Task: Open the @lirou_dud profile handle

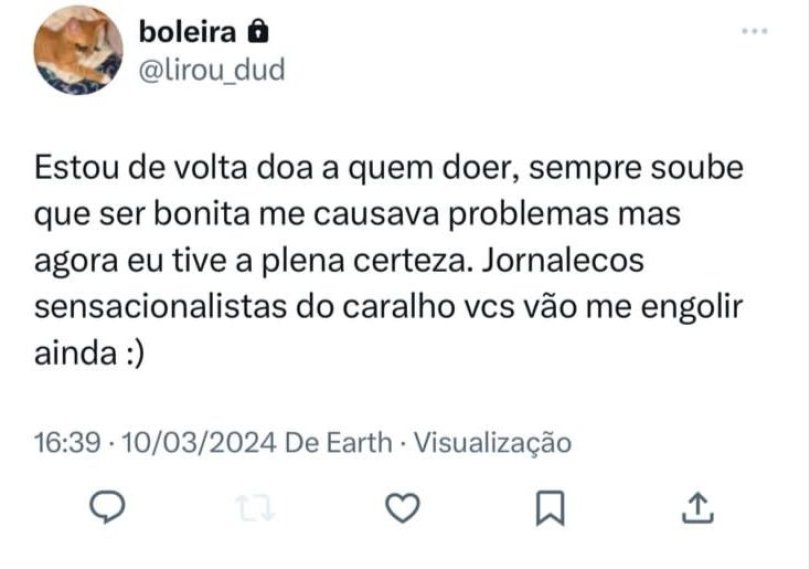Action: tap(210, 70)
